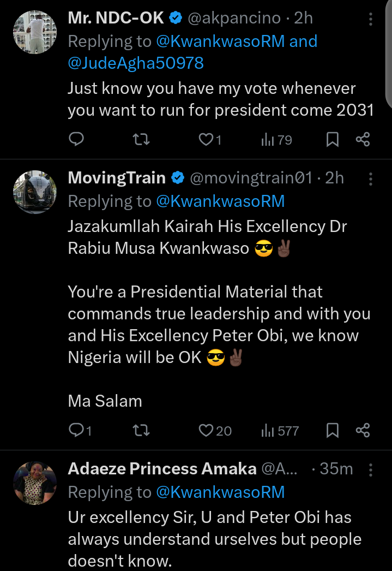
Task: Retweet Mr. NDC-OK's reply
Action: (x=141, y=139)
